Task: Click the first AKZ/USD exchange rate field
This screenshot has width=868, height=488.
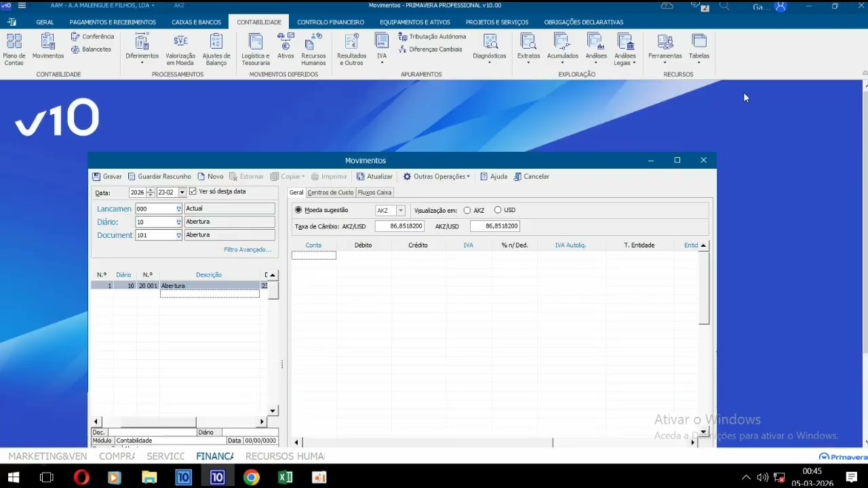Action: (399, 226)
